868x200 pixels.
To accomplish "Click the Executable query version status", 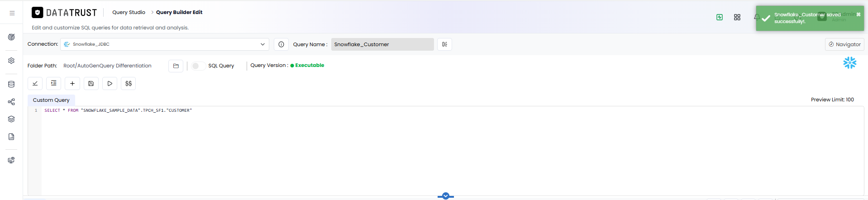I will 307,65.
